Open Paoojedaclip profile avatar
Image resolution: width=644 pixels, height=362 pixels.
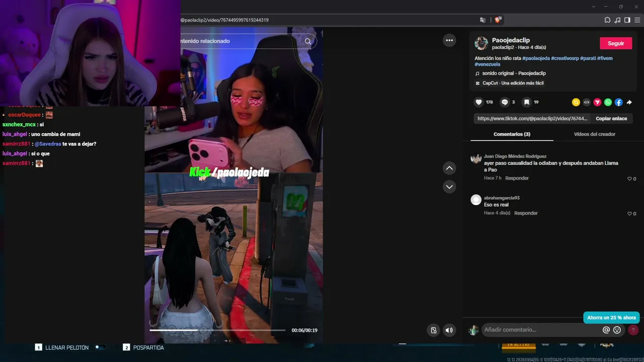(x=481, y=43)
